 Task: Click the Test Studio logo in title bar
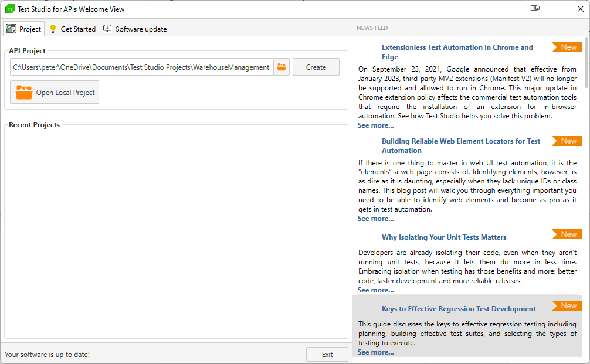[x=10, y=9]
